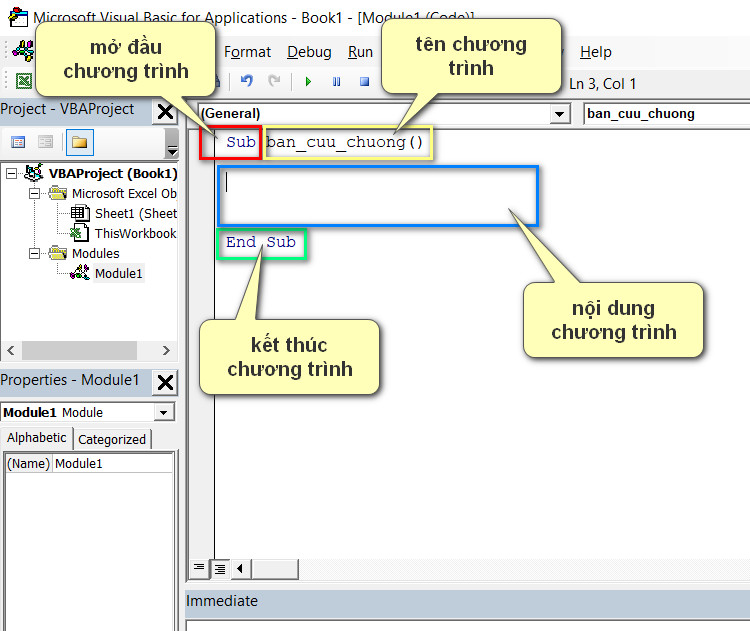
Task: Toggle Procedure View at bottom of code window
Action: pos(199,569)
